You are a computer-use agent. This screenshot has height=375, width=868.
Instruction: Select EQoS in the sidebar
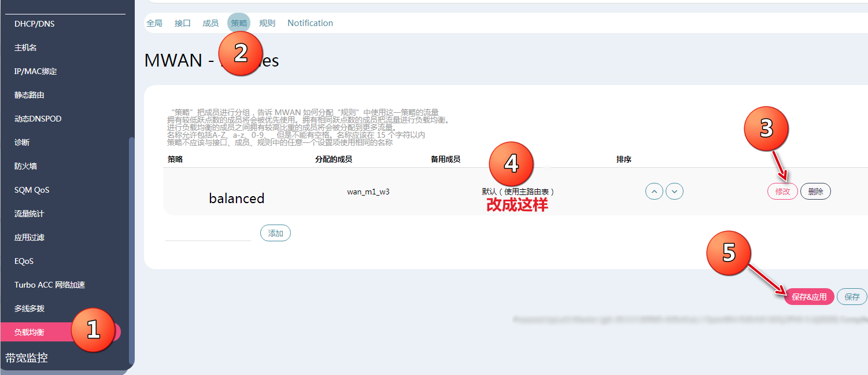pyautogui.click(x=24, y=261)
